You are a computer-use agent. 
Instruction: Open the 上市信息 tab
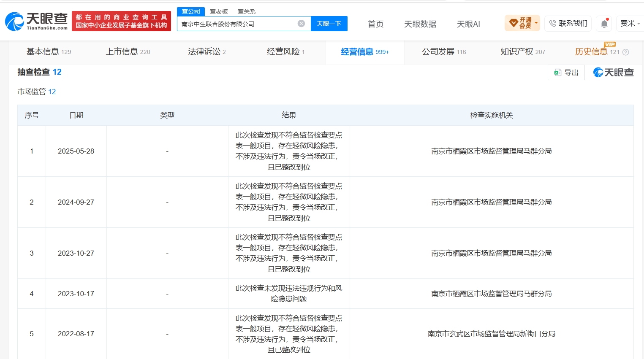(128, 52)
